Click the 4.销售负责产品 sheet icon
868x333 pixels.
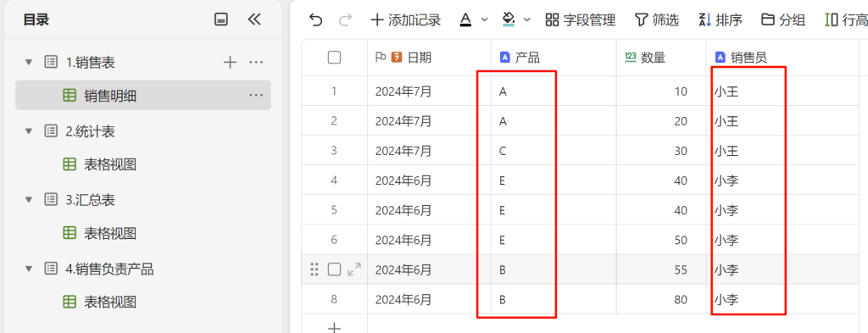click(x=51, y=269)
